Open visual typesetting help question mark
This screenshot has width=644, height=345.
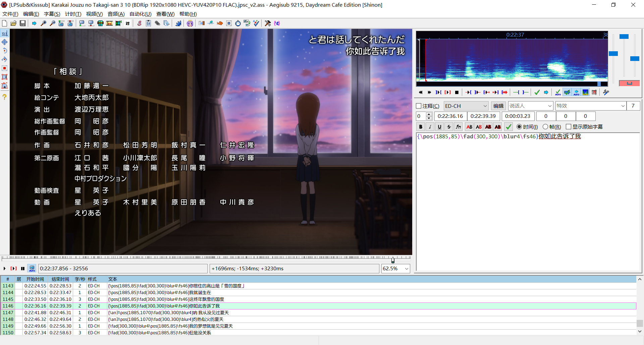tap(4, 97)
